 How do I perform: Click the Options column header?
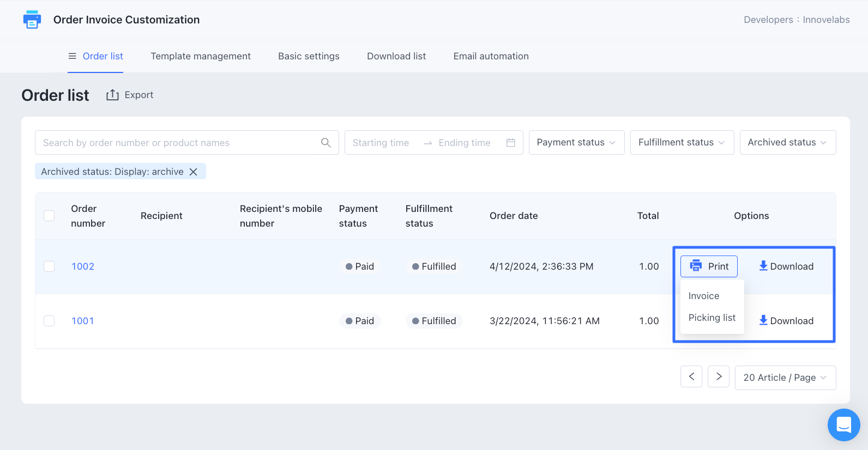pyautogui.click(x=751, y=216)
